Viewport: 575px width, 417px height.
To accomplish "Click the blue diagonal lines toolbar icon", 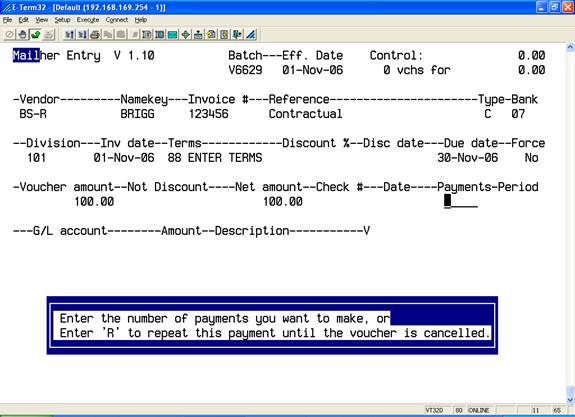I will click(250, 35).
